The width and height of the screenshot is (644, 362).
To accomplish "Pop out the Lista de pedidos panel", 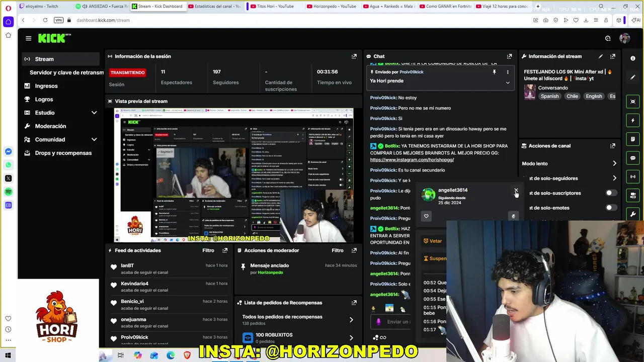I will coord(354,303).
